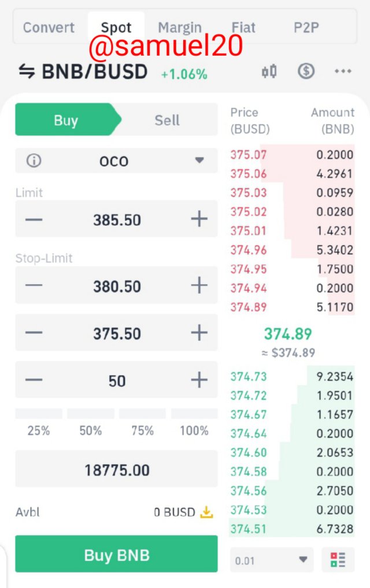370x588 pixels.
Task: Change order book layout icon
Action: tap(338, 560)
